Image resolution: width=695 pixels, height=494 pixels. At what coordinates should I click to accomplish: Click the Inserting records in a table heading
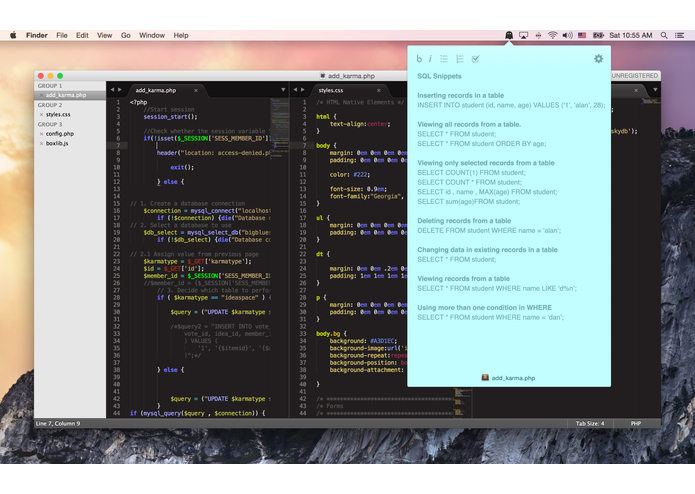pos(461,95)
